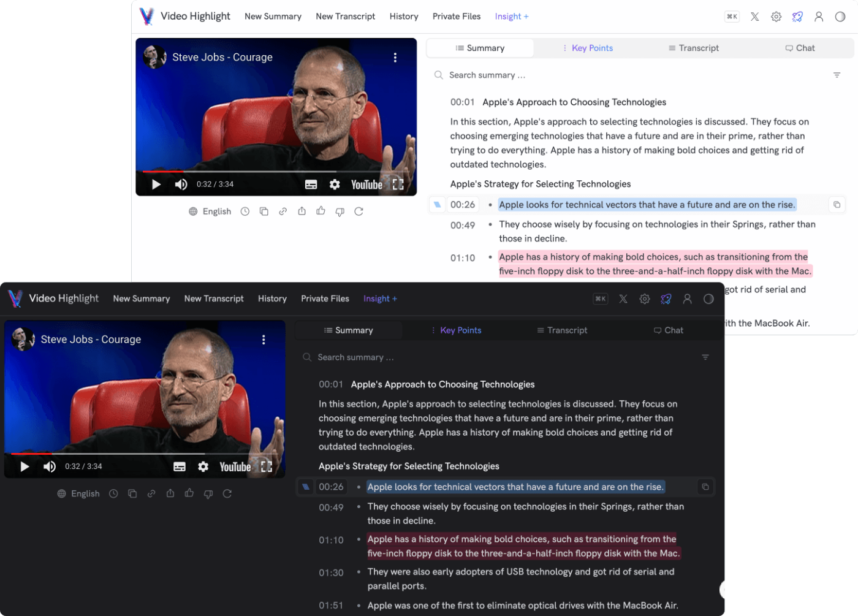Click the history clock icon under the dark-window video
This screenshot has height=616, width=858.
pos(113,493)
